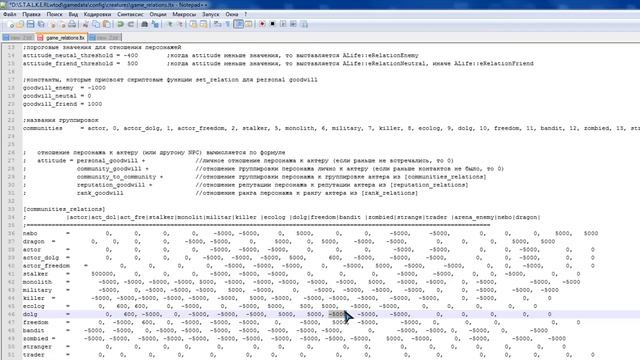The width and height of the screenshot is (640, 360).
Task: Undo the last edit with the Undo icon
Action: 120,24
